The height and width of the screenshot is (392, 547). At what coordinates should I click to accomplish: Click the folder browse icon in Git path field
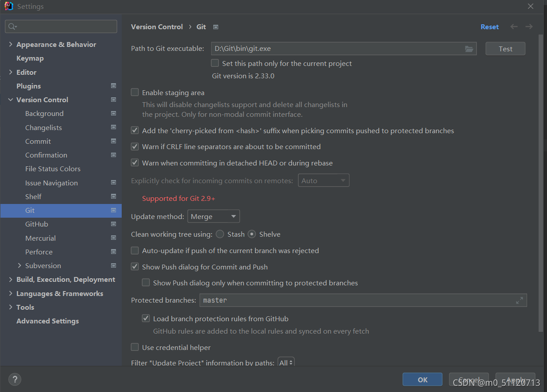[469, 49]
